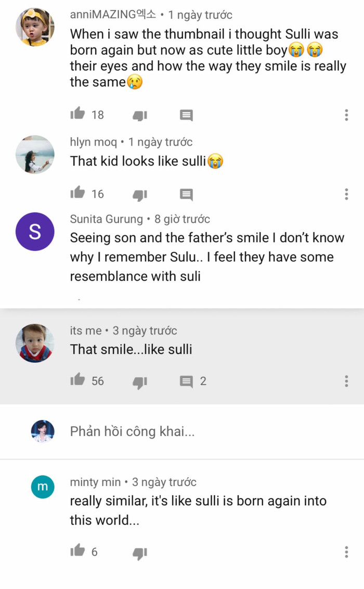This screenshot has width=364, height=589.
Task: Dislike the 'its me' comment
Action: (x=140, y=382)
